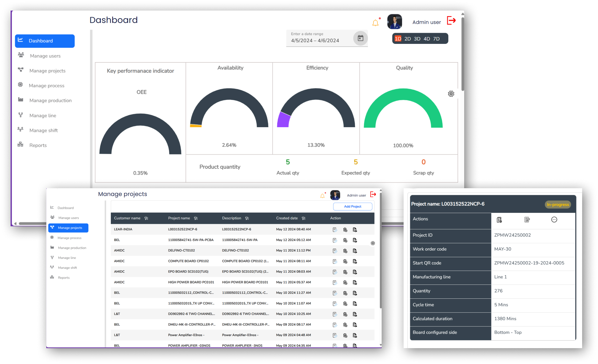This screenshot has height=364, width=598.
Task: Select the 1D range toggle
Action: [398, 39]
